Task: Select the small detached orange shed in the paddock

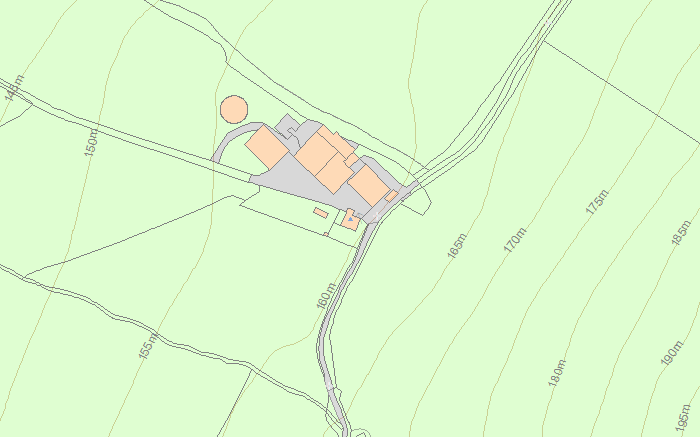Action: [321, 213]
